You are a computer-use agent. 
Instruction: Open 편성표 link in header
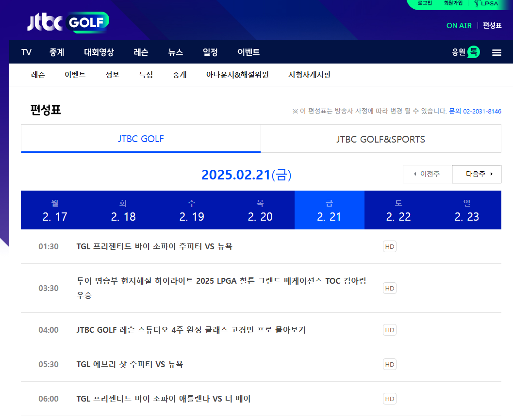[x=492, y=26]
